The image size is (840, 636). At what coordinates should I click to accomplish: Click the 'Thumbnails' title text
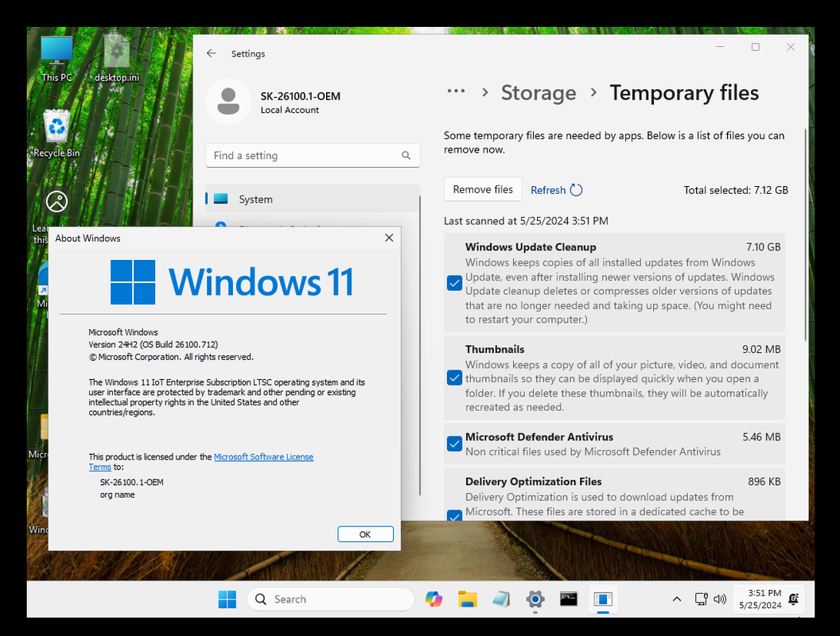tap(495, 349)
